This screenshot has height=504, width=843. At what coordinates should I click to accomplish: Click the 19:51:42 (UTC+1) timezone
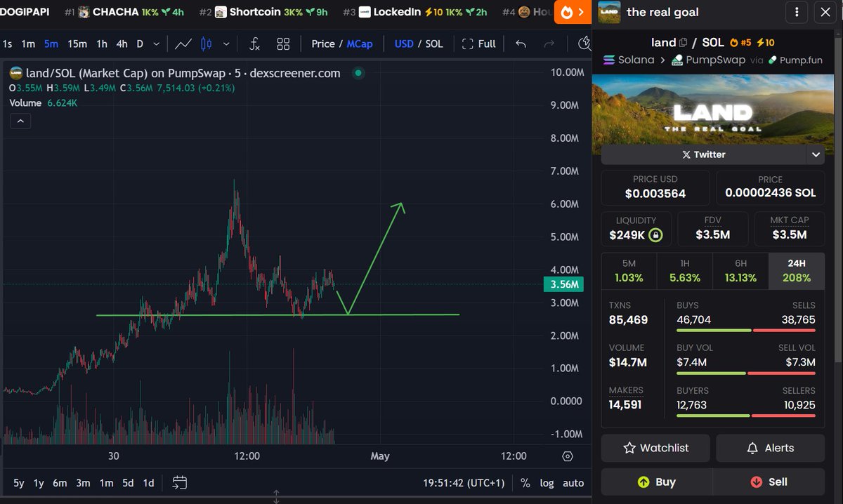click(x=464, y=483)
